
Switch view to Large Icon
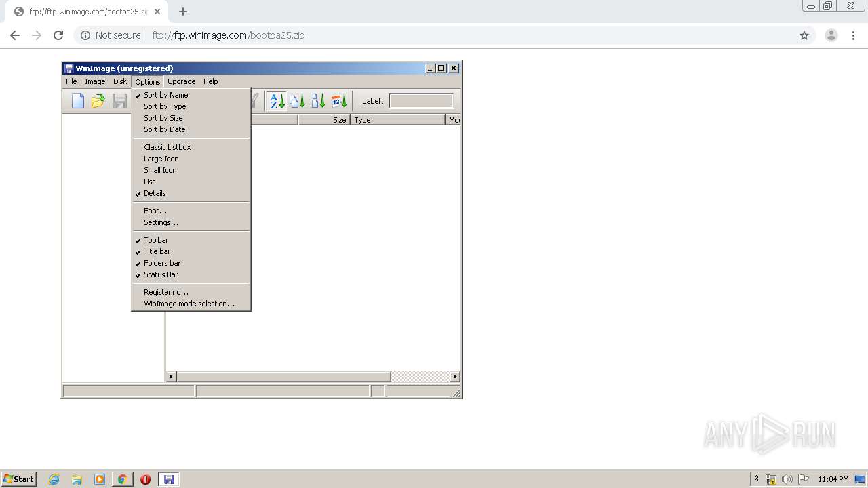point(191,159)
